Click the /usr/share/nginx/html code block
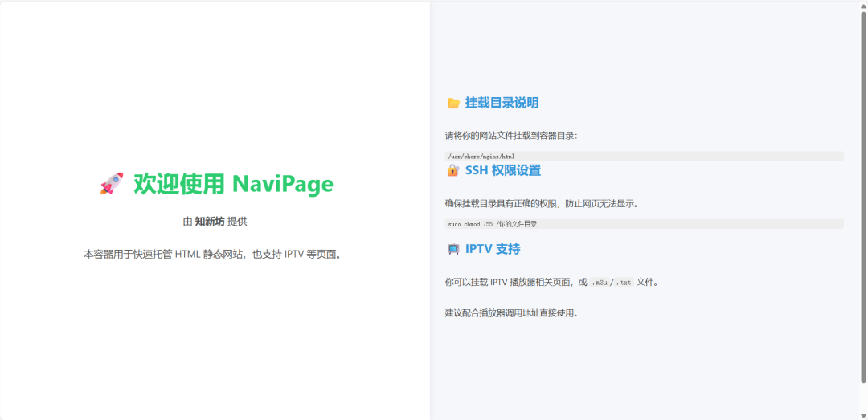Image resolution: width=868 pixels, height=420 pixels. pos(481,157)
